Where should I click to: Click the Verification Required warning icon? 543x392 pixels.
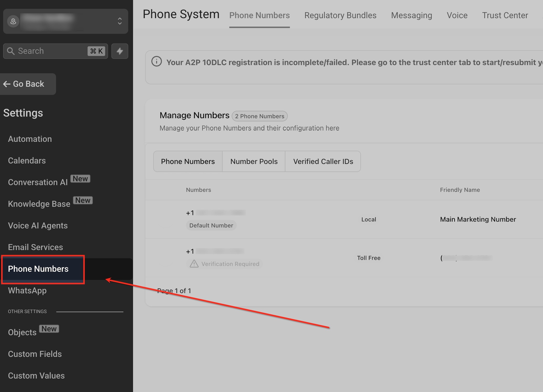pyautogui.click(x=194, y=264)
